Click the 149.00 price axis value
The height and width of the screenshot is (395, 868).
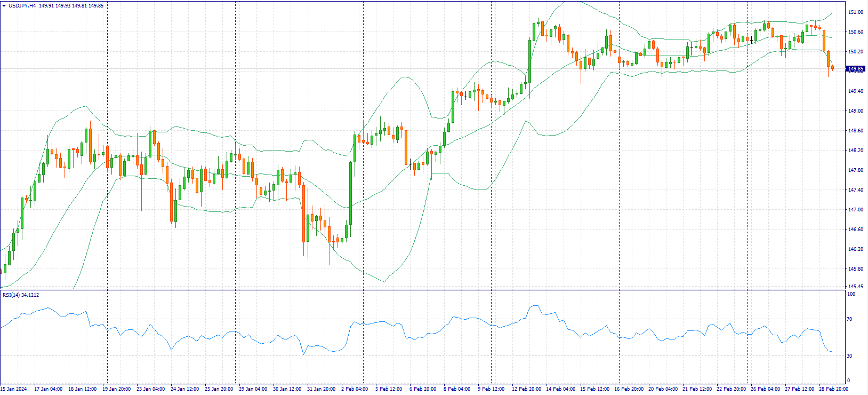tap(855, 111)
